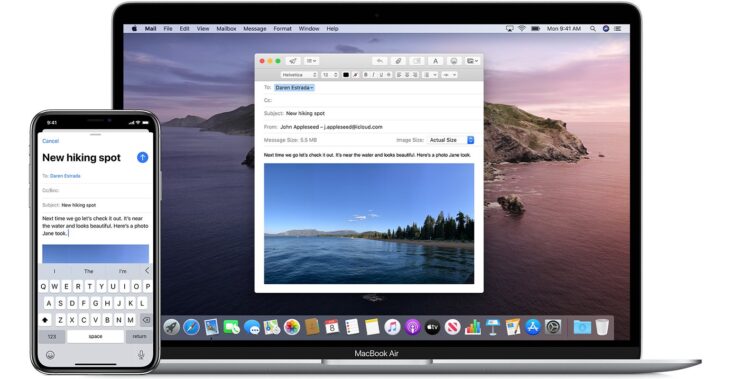Tap the return key on the iPhone keyboard

[139, 337]
